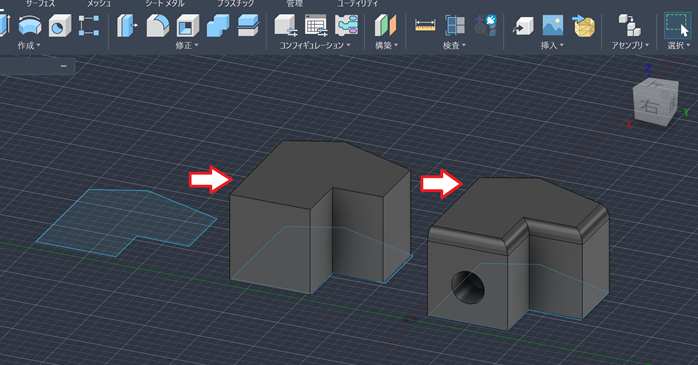Screen dimensions: 698x365
Task: Activate the window Select tool icon
Action: 678,25
